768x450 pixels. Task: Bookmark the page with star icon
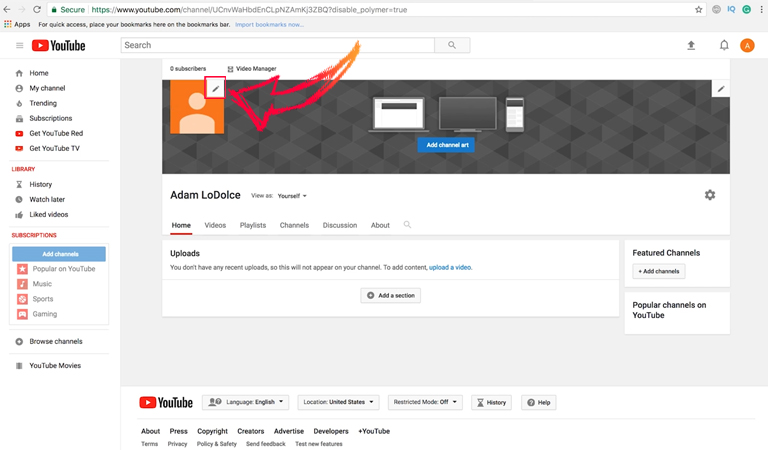pos(698,9)
